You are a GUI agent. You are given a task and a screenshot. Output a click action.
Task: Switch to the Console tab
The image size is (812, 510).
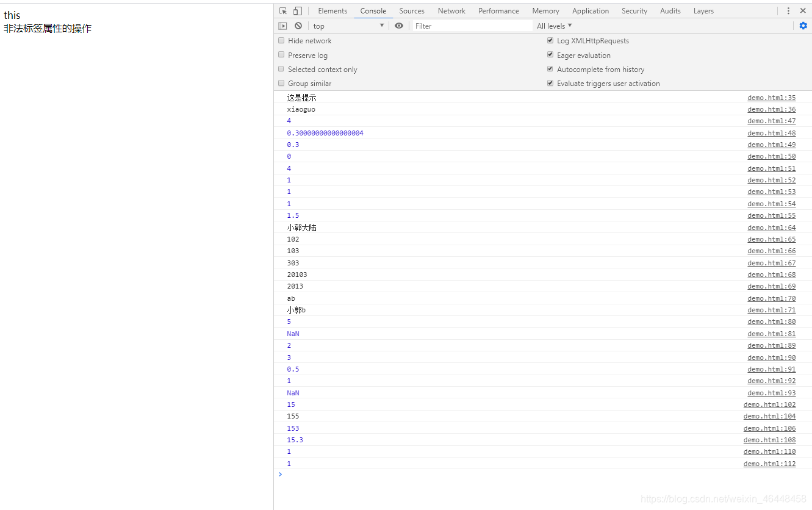pyautogui.click(x=373, y=11)
